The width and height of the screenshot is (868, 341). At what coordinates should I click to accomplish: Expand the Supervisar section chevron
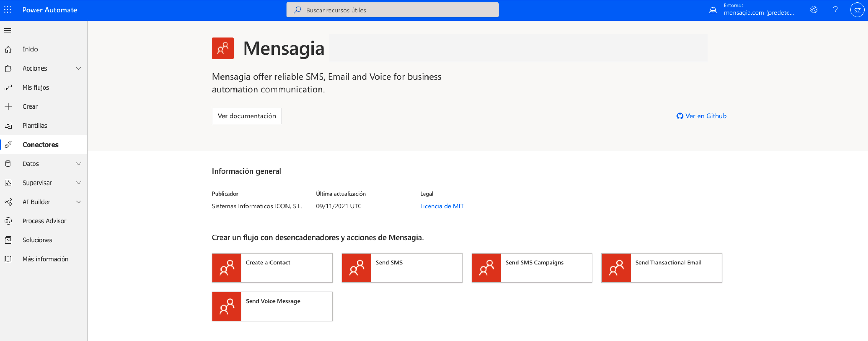(78, 183)
